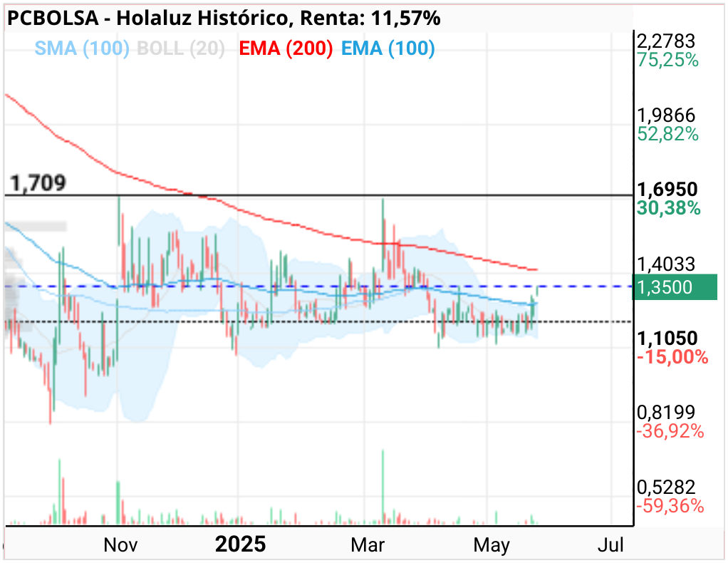
Task: Click the Nov date axis label
Action: click(x=120, y=545)
